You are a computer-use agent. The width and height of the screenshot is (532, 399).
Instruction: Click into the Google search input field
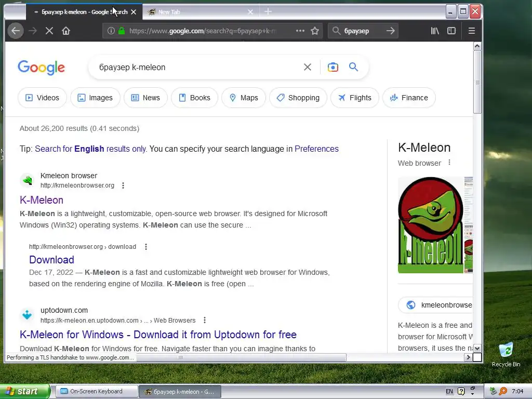click(197, 67)
